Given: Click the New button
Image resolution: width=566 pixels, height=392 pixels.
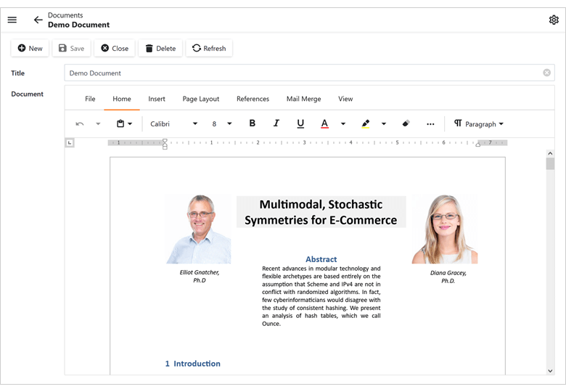Looking at the screenshot, I should [x=30, y=49].
